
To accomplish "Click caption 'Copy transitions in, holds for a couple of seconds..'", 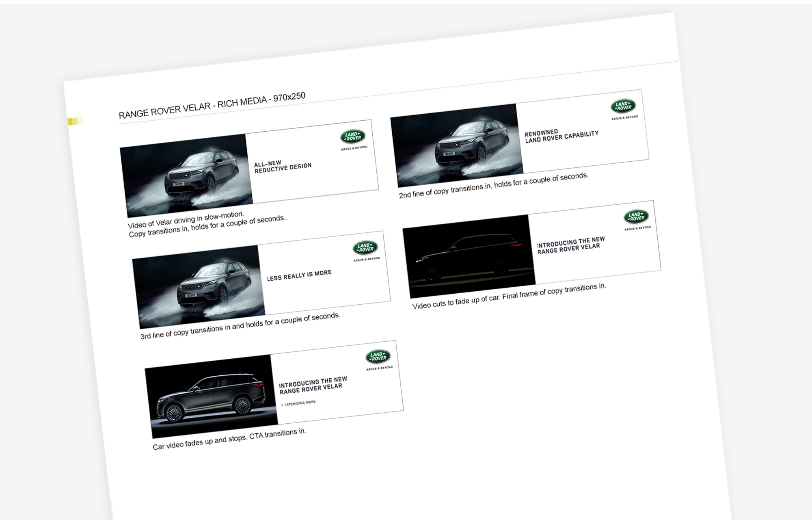I will pyautogui.click(x=208, y=226).
